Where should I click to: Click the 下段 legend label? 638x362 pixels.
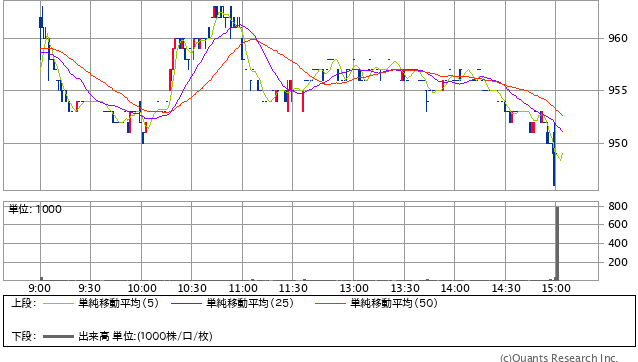pos(24,336)
